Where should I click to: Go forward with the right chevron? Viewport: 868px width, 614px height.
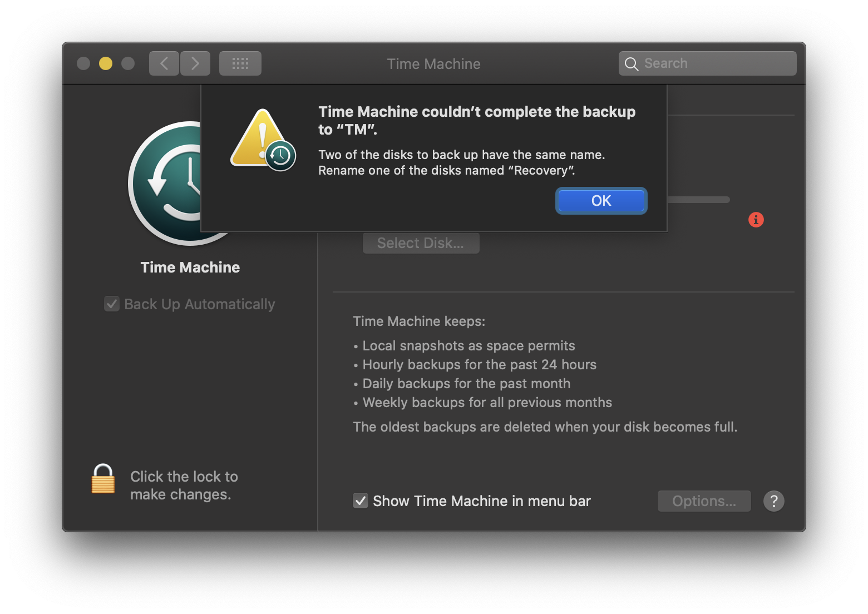pyautogui.click(x=195, y=63)
